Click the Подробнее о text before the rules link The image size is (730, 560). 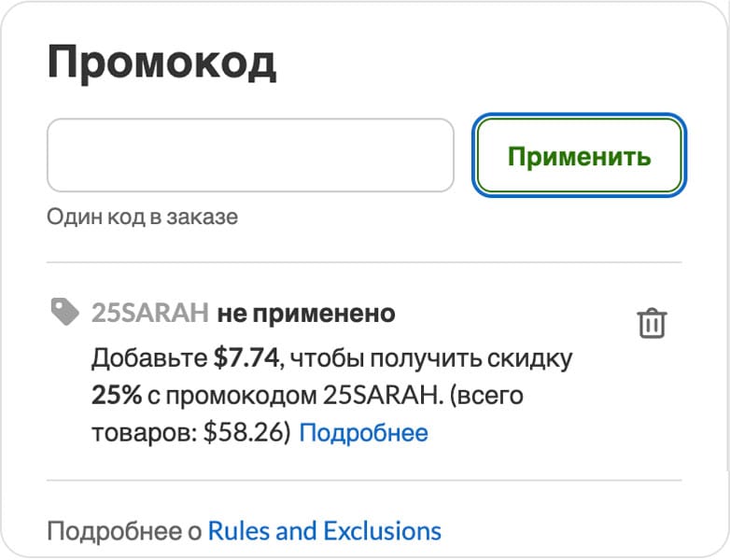point(124,532)
